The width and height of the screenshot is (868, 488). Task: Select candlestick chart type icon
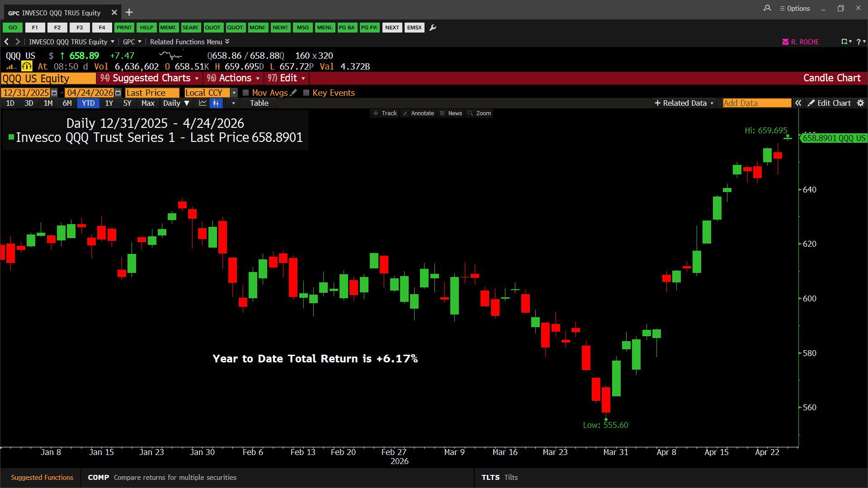pyautogui.click(x=216, y=103)
